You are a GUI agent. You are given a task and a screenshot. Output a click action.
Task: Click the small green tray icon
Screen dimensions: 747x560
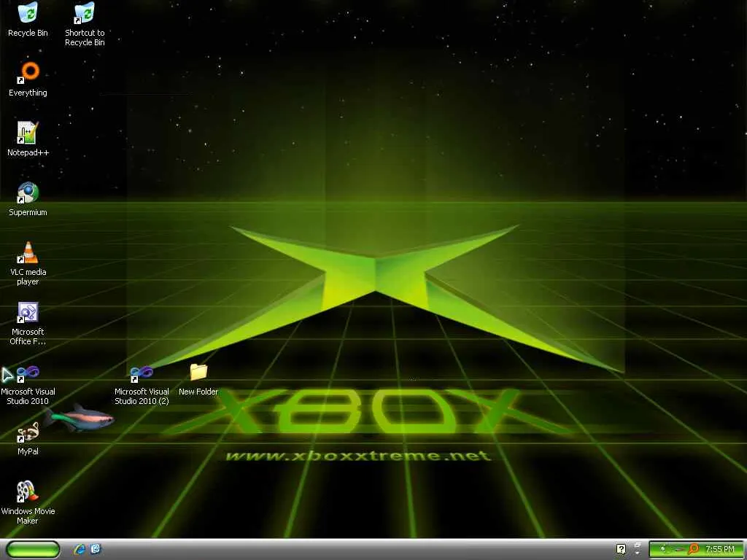662,550
